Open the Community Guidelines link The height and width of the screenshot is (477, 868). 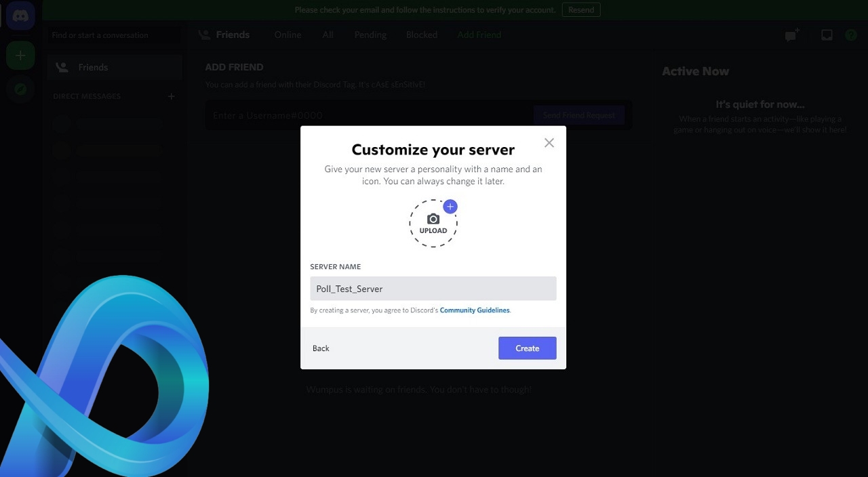click(475, 310)
